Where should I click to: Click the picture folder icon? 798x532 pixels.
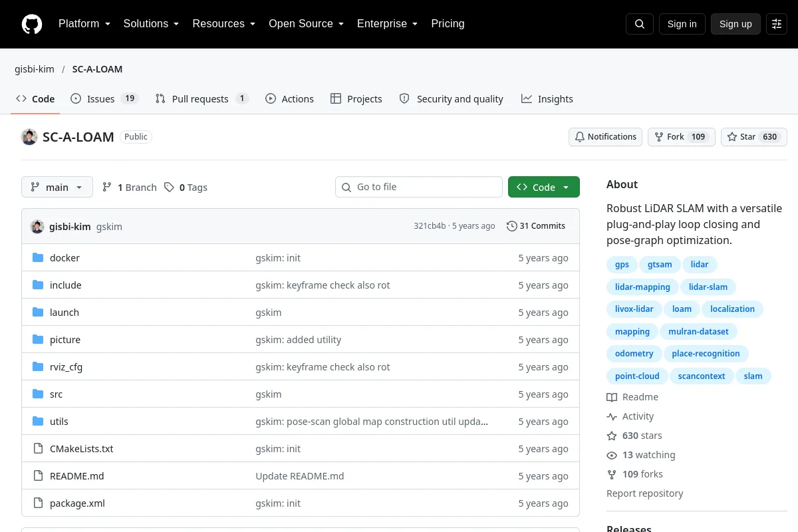click(38, 340)
